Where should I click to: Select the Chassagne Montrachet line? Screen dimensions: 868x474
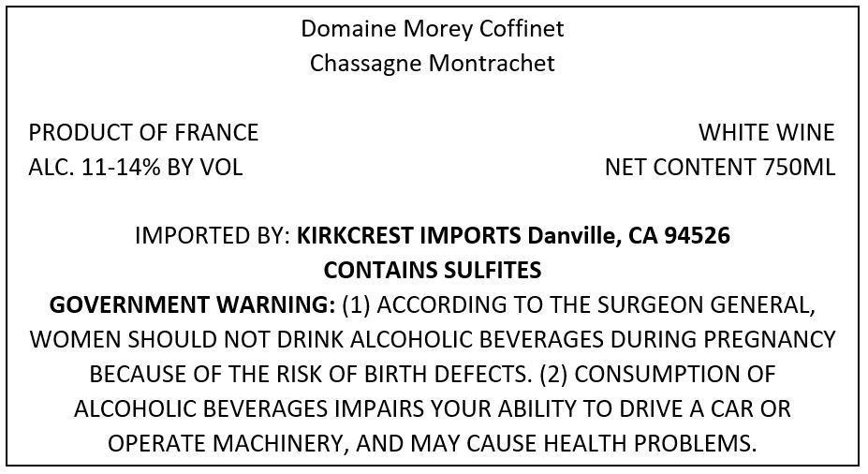433,63
